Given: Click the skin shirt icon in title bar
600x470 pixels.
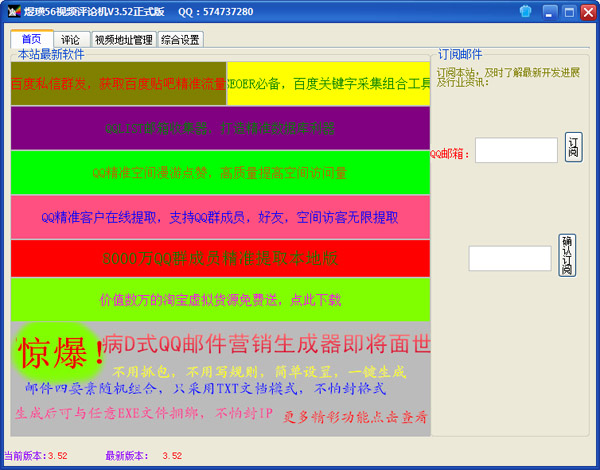Looking at the screenshot, I should point(525,11).
